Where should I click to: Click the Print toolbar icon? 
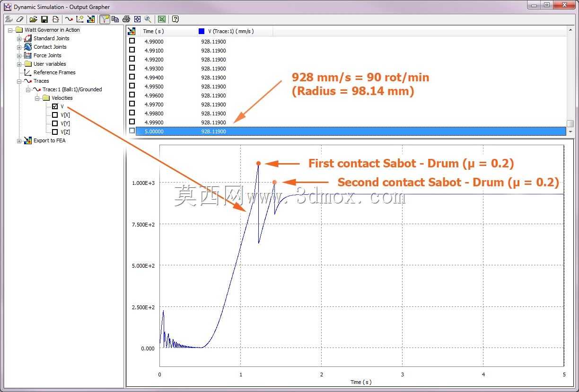(126, 19)
